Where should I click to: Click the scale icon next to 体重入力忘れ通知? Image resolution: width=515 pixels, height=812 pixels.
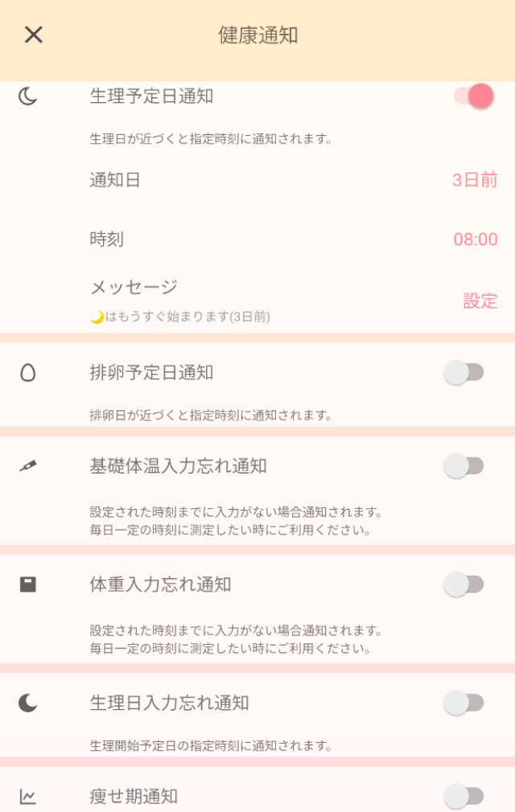click(x=27, y=585)
